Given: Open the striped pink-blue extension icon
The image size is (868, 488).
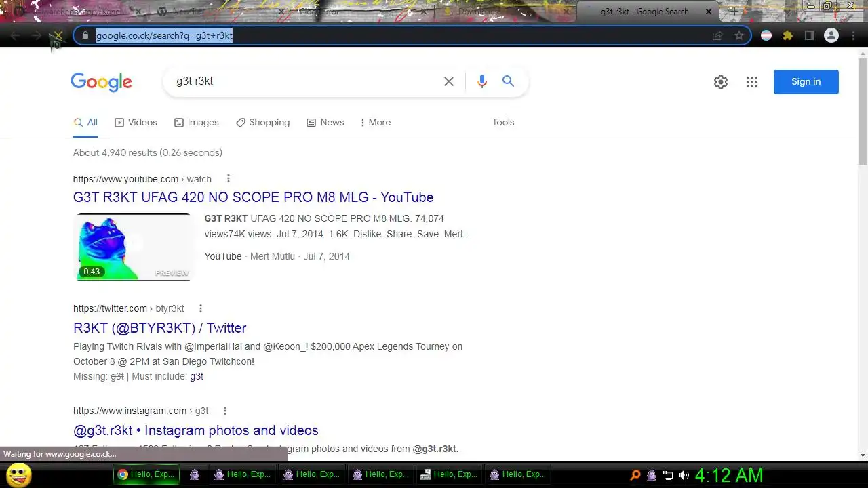Looking at the screenshot, I should click(766, 36).
